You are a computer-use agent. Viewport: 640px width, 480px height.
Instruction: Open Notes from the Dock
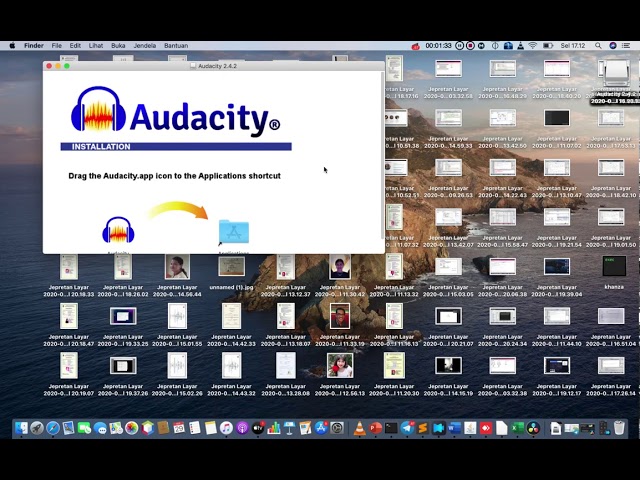click(x=211, y=428)
